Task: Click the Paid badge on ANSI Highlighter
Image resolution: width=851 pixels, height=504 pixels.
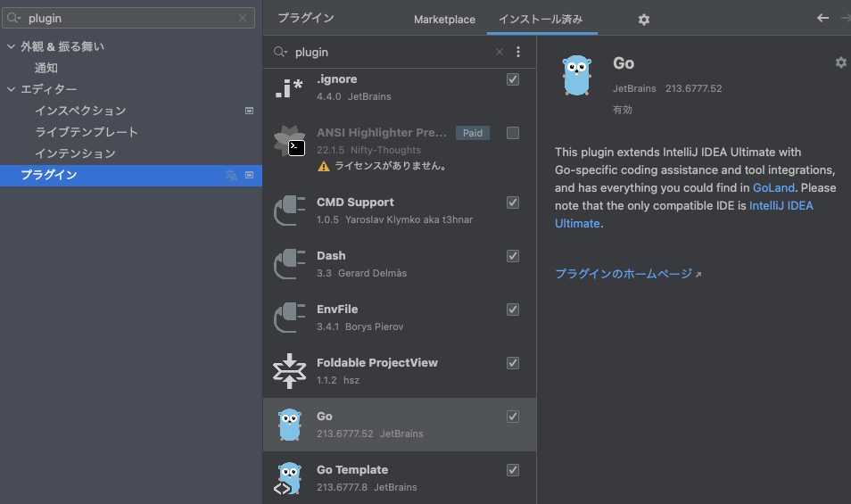Action: point(473,133)
